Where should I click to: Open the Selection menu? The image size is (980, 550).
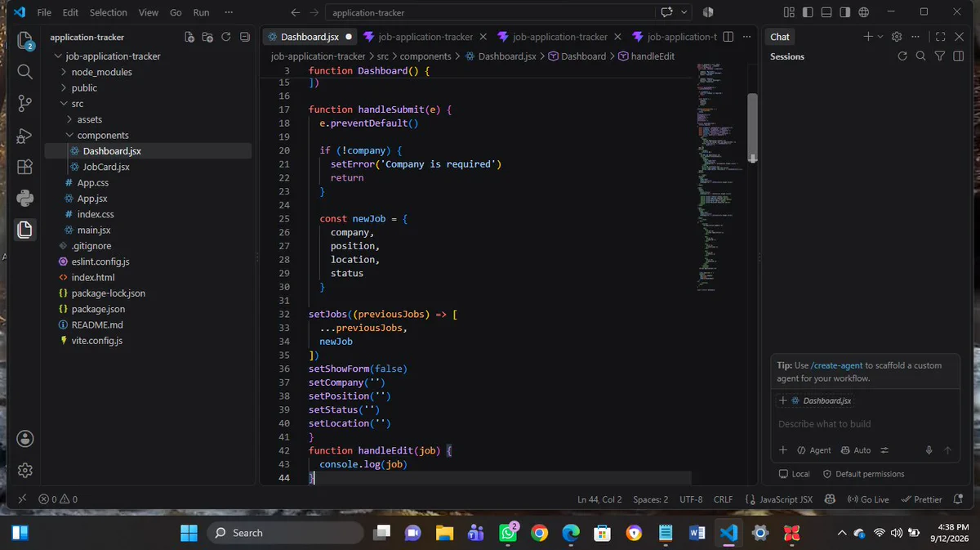(x=109, y=12)
